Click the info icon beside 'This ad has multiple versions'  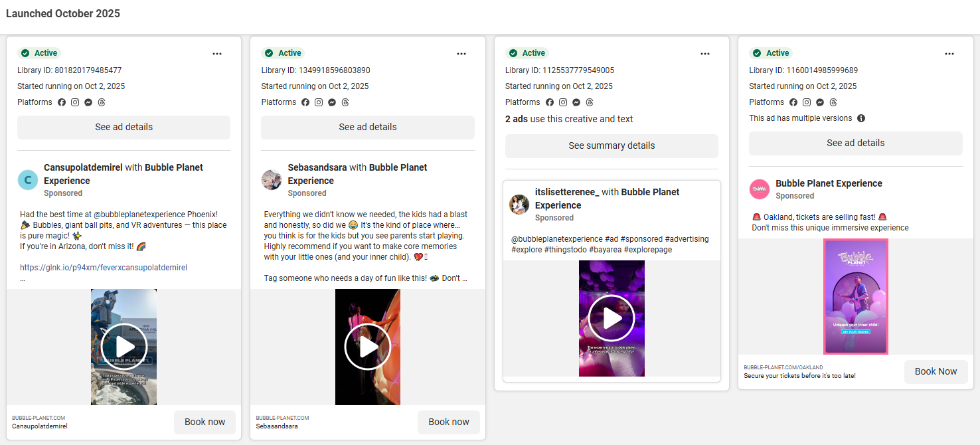(x=861, y=118)
